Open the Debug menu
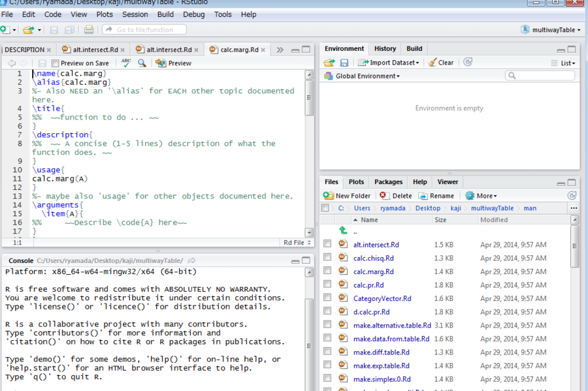Viewport: 588px width, 391px height. pyautogui.click(x=194, y=14)
